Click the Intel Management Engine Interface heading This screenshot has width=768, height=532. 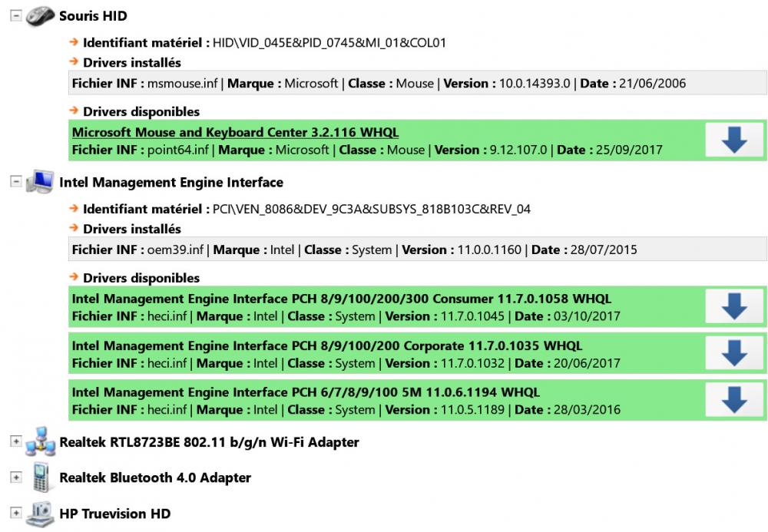[171, 183]
